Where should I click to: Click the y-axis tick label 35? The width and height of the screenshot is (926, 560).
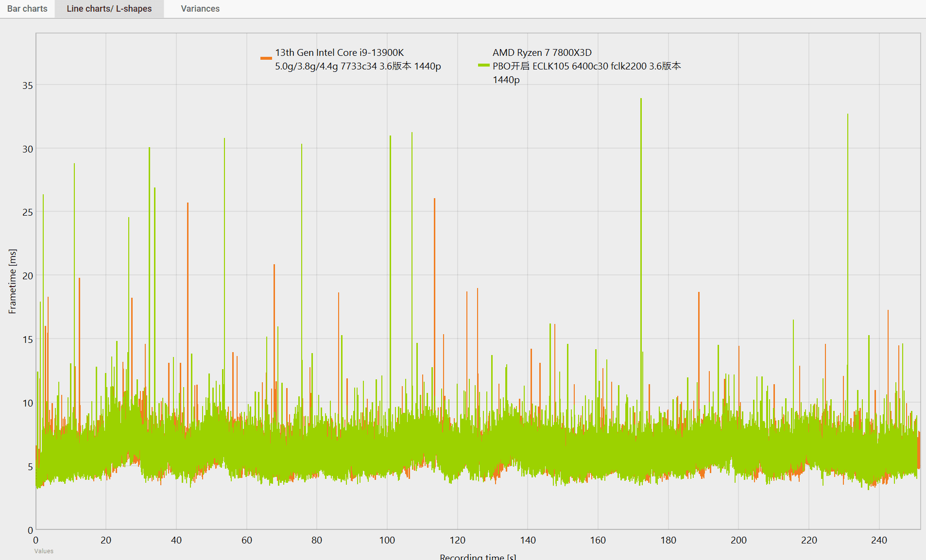pos(28,85)
